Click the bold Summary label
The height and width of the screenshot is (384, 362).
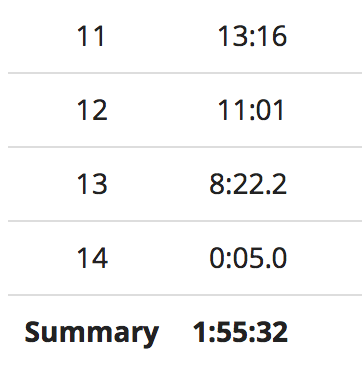point(92,333)
